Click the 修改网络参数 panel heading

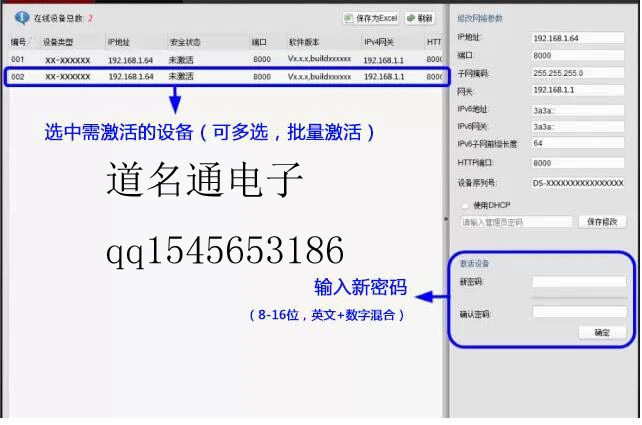tap(480, 18)
